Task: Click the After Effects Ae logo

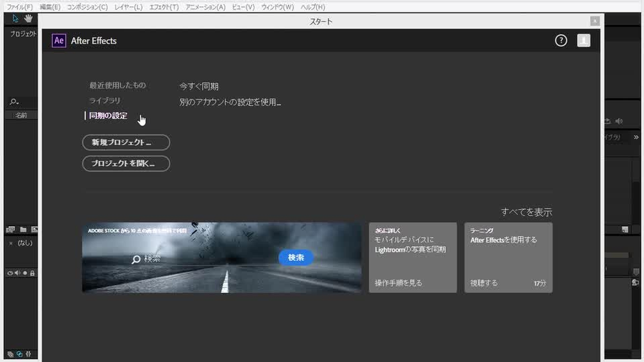Action: click(x=59, y=41)
